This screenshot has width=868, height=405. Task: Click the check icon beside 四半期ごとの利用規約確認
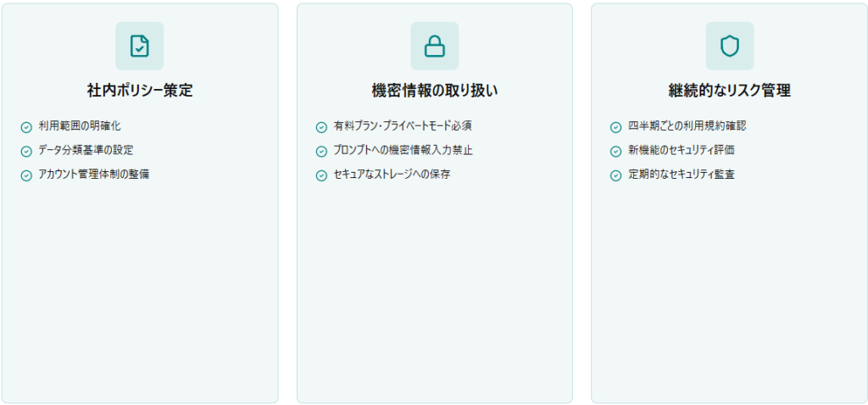click(616, 127)
